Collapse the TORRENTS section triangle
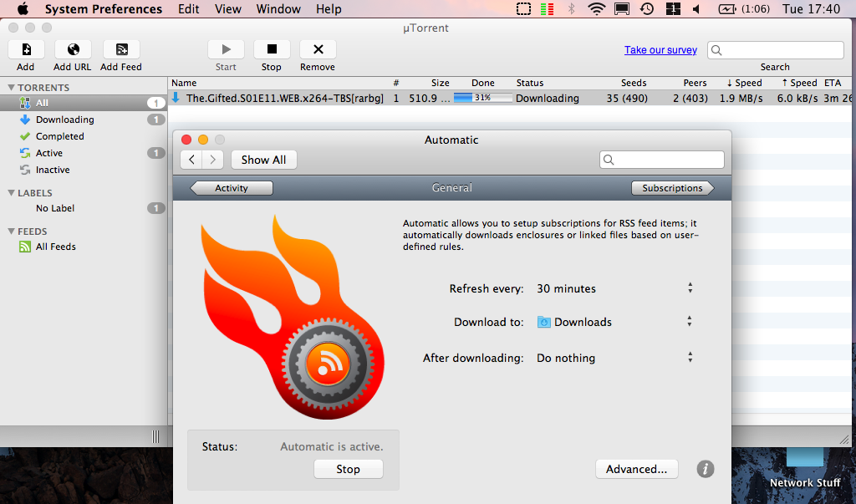Viewport: 856px width, 504px height. 11,88
